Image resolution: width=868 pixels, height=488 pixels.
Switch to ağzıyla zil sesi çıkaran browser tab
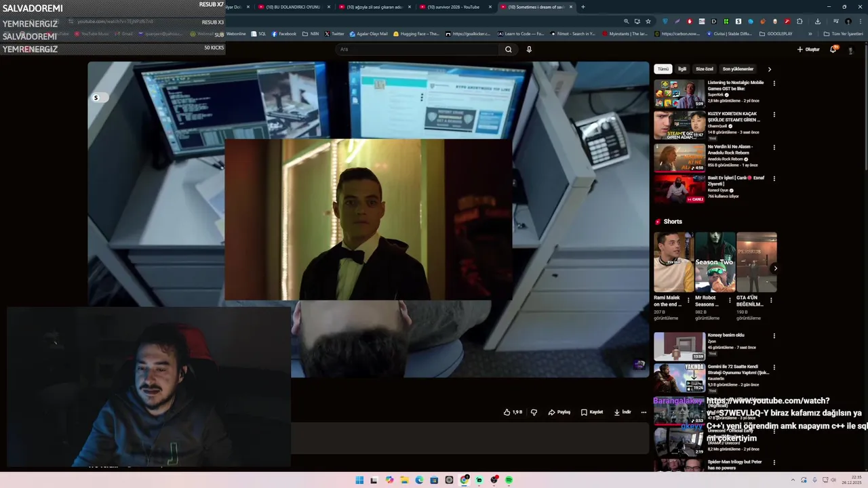(375, 7)
